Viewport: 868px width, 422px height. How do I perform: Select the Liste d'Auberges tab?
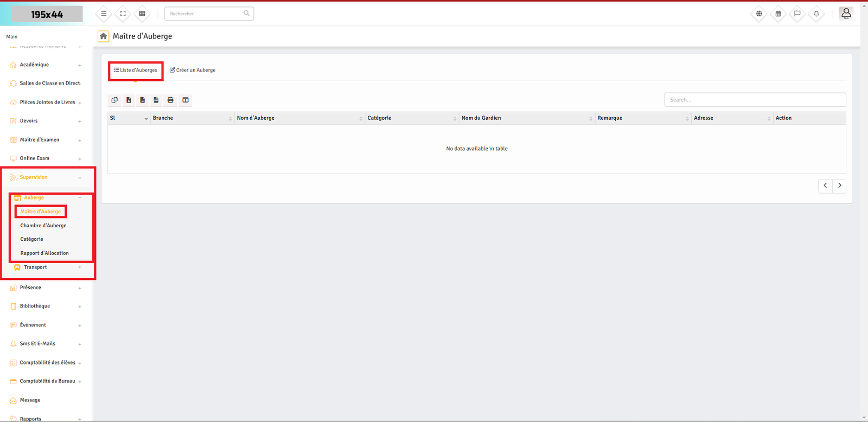136,70
